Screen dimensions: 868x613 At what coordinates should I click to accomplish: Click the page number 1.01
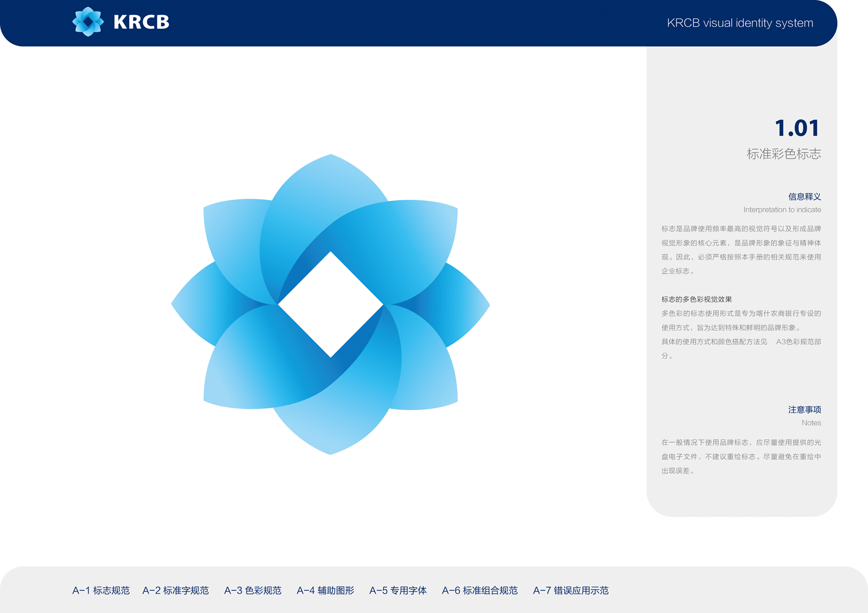pyautogui.click(x=797, y=128)
